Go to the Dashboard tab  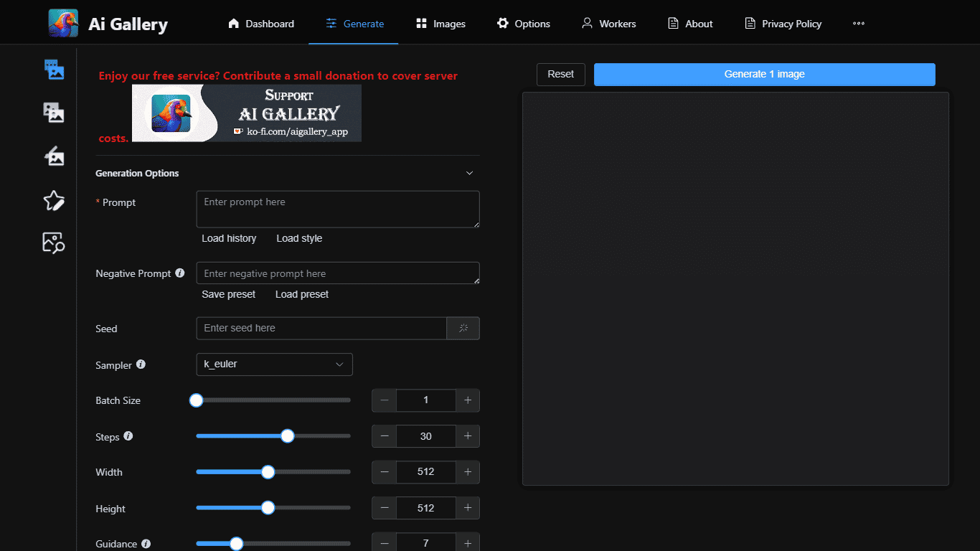pos(261,24)
